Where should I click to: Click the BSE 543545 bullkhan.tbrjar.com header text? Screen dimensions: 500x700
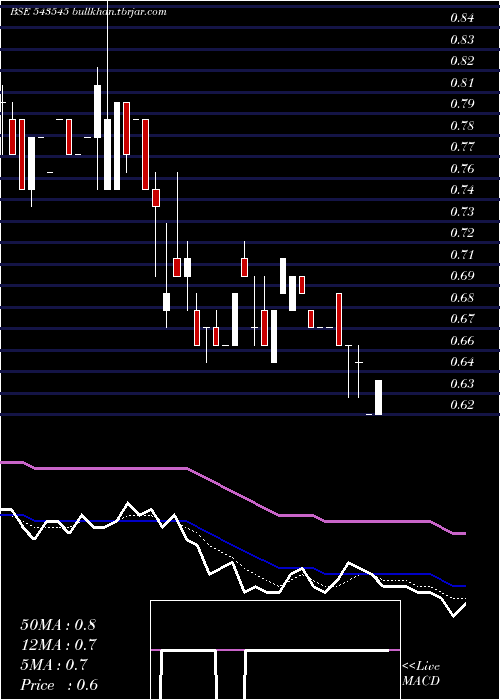coord(88,12)
